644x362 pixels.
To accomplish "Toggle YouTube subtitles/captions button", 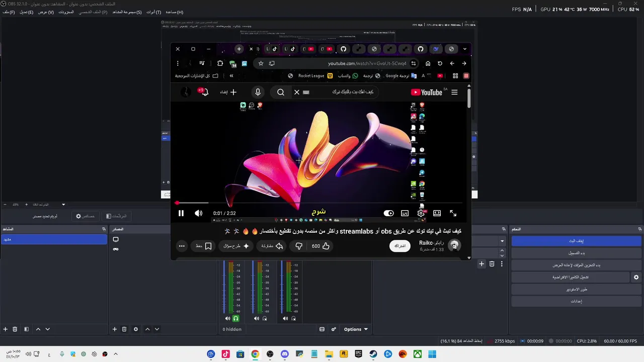I will 405,213.
